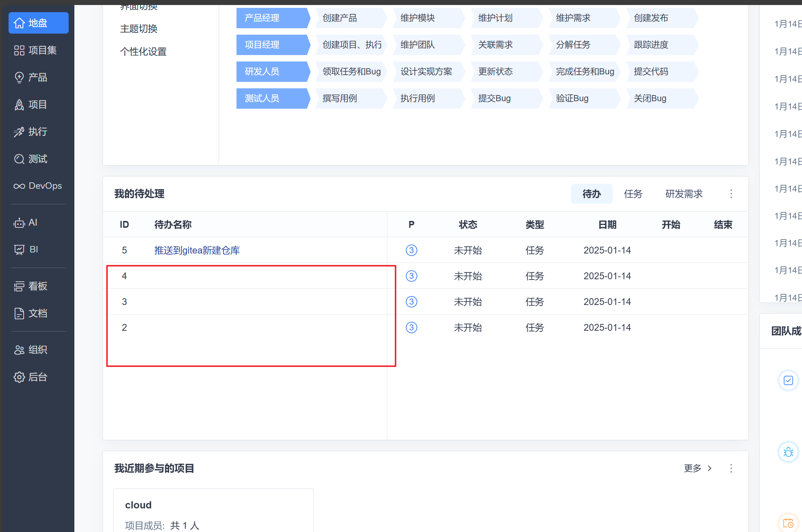Open the 项目 rocket icon

[x=19, y=105]
